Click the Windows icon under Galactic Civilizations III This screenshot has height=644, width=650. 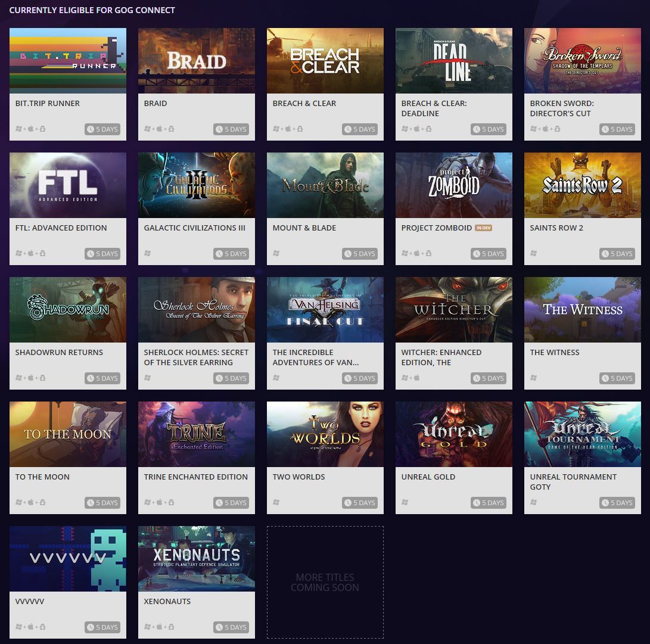click(148, 253)
